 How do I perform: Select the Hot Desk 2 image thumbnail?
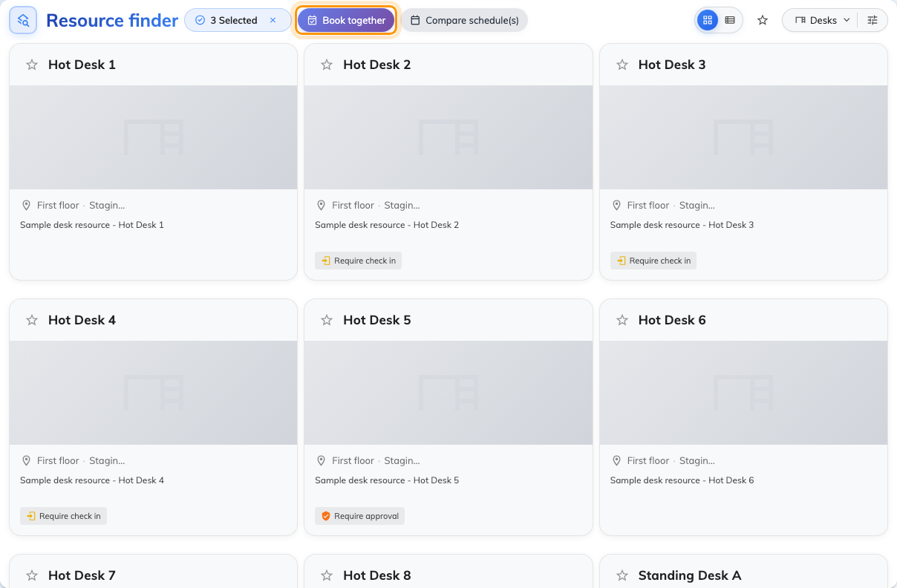coord(448,137)
